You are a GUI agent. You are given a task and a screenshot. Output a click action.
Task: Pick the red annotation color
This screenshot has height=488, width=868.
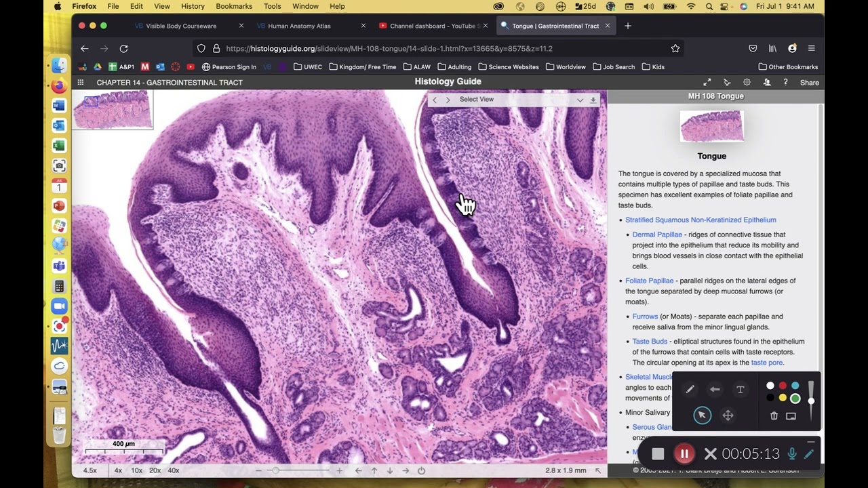coord(783,386)
